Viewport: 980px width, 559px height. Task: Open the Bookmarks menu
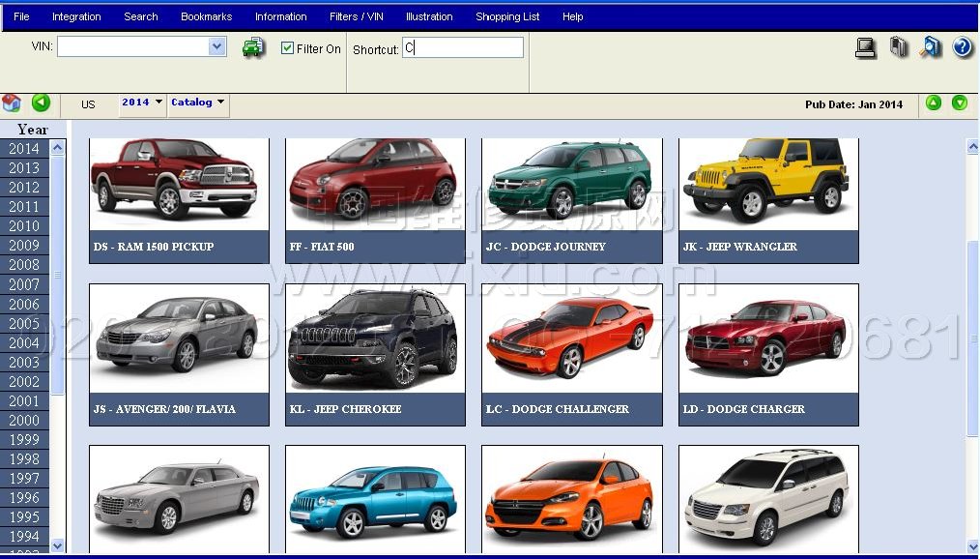[206, 16]
